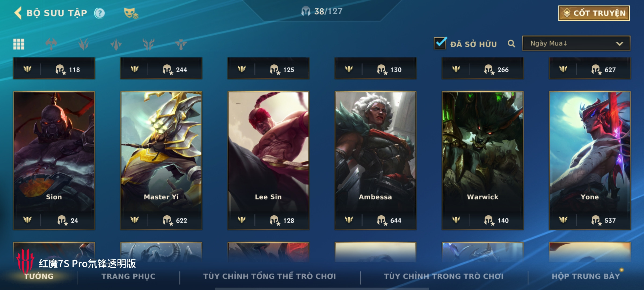
Task: Select the Master Yi champion card
Action: coord(161,161)
